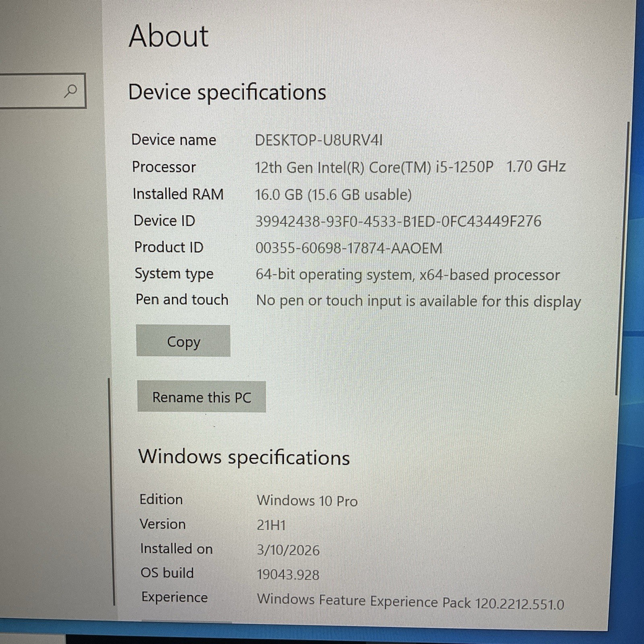
Task: Click the Pen and touch label
Action: pos(182,299)
